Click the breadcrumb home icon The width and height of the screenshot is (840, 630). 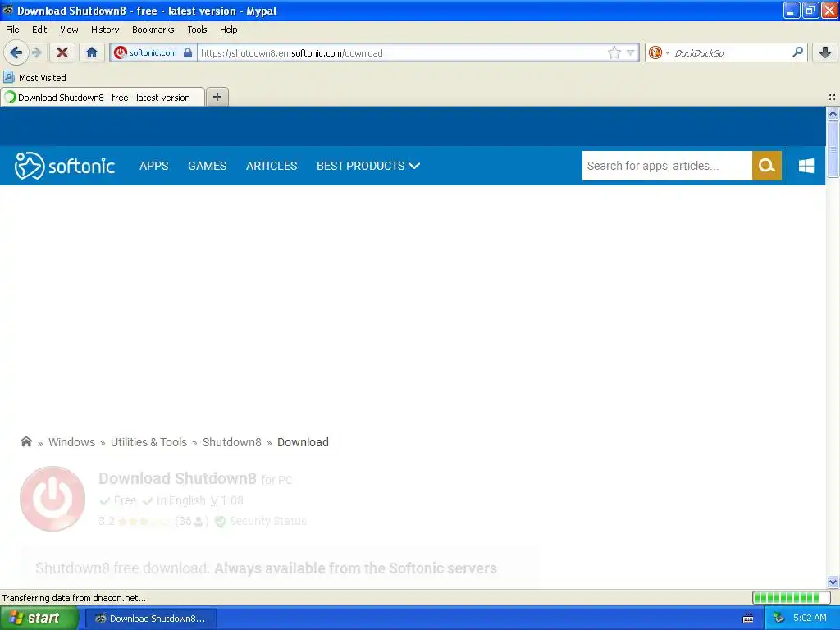point(25,442)
